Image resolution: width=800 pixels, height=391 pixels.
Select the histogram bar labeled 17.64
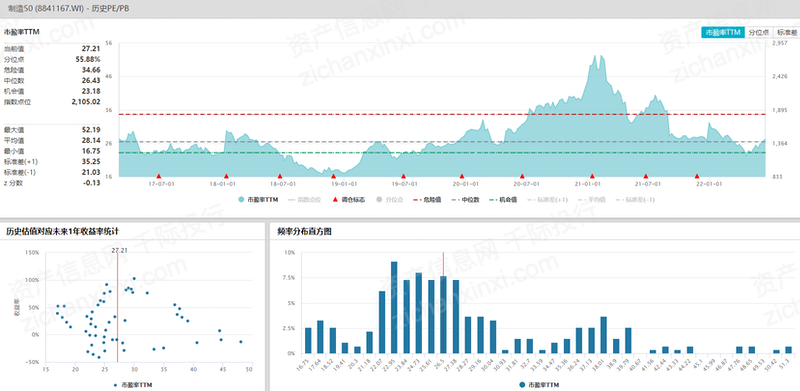click(x=320, y=337)
